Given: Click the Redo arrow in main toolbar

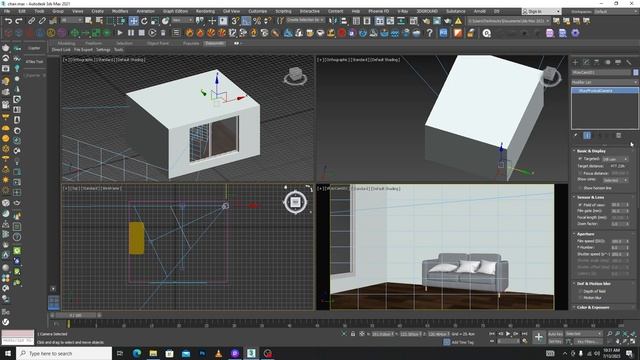Looking at the screenshot, I should point(19,20).
